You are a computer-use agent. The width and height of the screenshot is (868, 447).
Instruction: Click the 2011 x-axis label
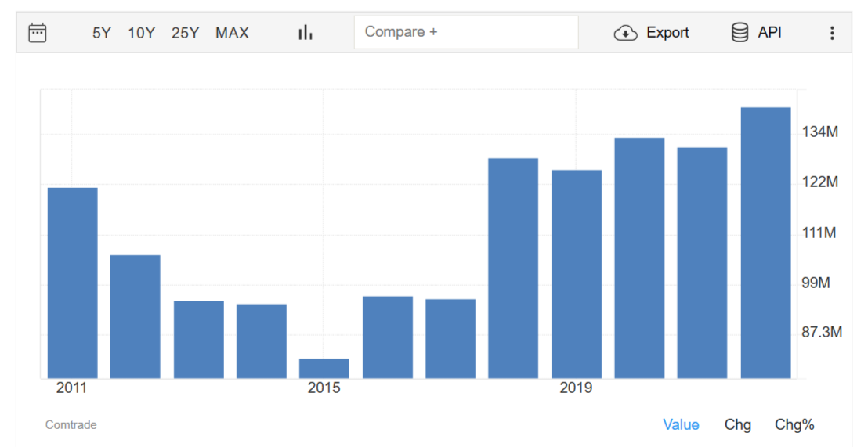pos(71,388)
